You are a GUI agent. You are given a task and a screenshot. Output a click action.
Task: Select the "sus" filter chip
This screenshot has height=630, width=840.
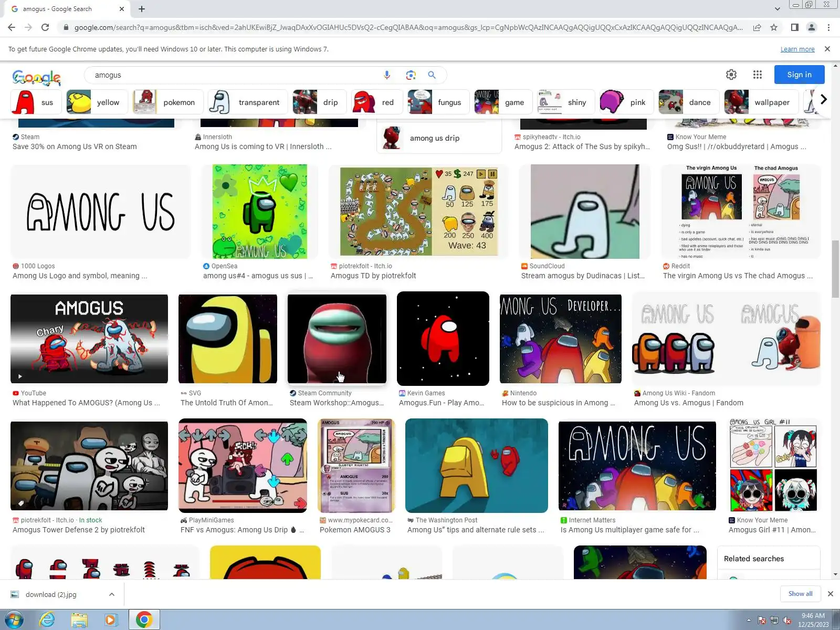point(36,102)
